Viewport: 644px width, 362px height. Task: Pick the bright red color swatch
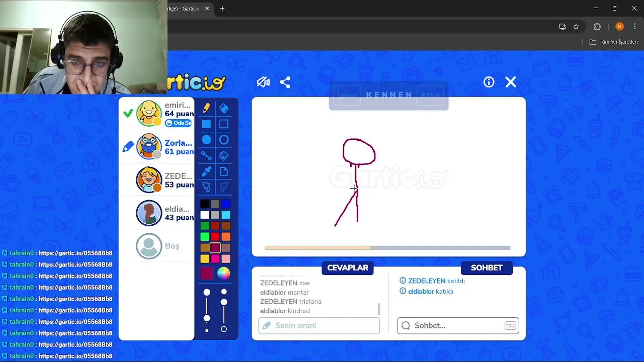(215, 237)
